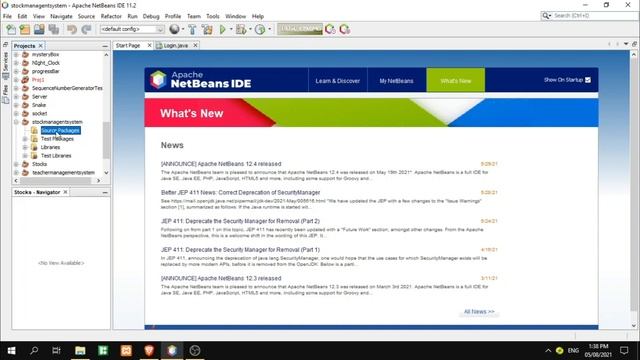Viewport: 640px width, 360px height.
Task: Open the Run Project dropdown arrow
Action: [231, 29]
